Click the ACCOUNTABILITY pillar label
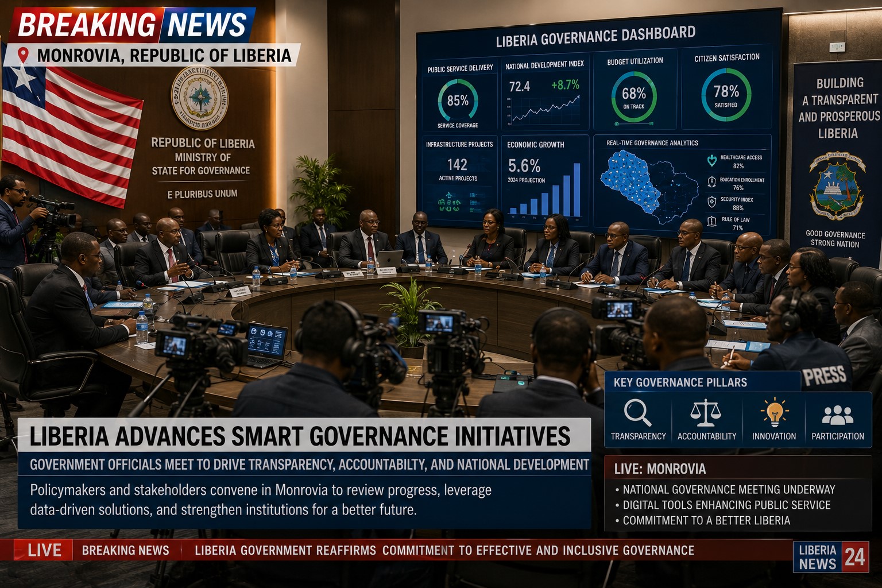The image size is (882, 588). point(707,436)
